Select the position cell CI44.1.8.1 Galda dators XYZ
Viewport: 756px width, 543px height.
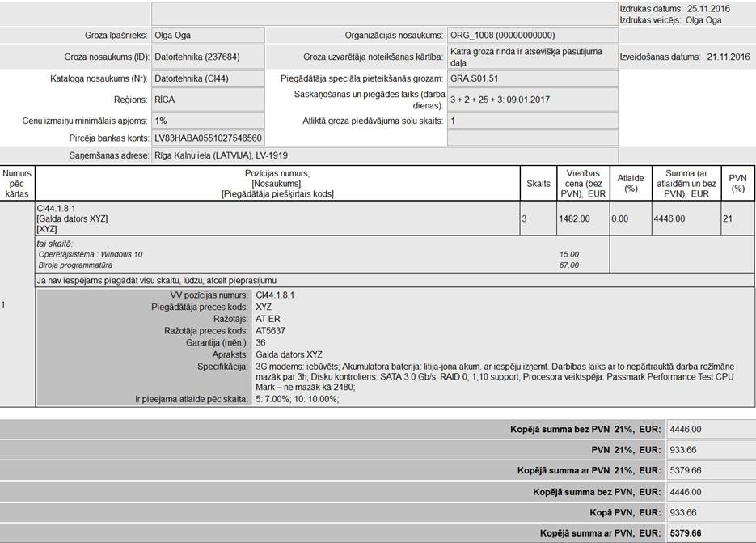(277, 218)
